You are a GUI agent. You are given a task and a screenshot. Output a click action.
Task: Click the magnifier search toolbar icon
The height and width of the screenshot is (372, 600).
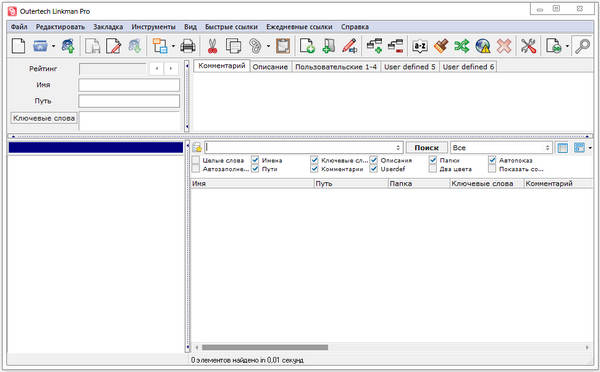(582, 46)
